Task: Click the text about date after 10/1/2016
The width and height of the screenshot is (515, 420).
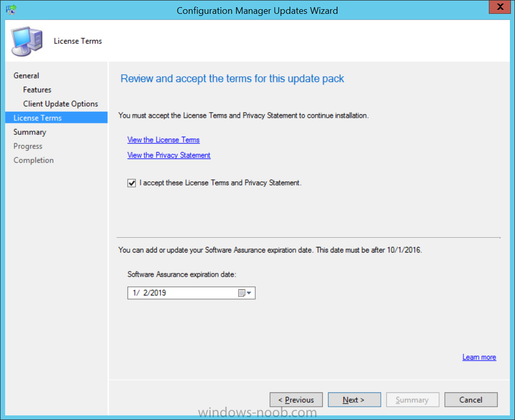Action: click(x=270, y=250)
